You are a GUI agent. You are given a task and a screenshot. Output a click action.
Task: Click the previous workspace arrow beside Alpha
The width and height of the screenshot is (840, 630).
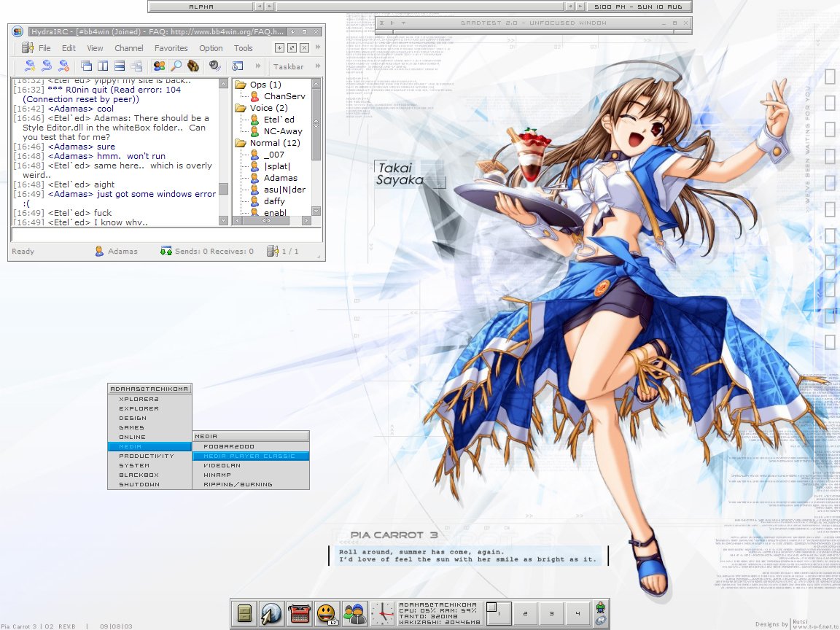point(260,7)
